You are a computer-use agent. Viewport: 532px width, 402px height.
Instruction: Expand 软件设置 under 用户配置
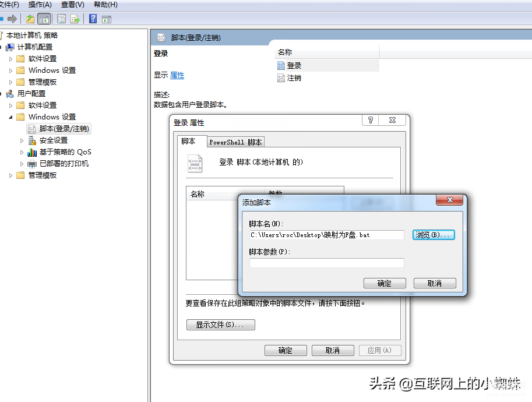pyautogui.click(x=10, y=105)
